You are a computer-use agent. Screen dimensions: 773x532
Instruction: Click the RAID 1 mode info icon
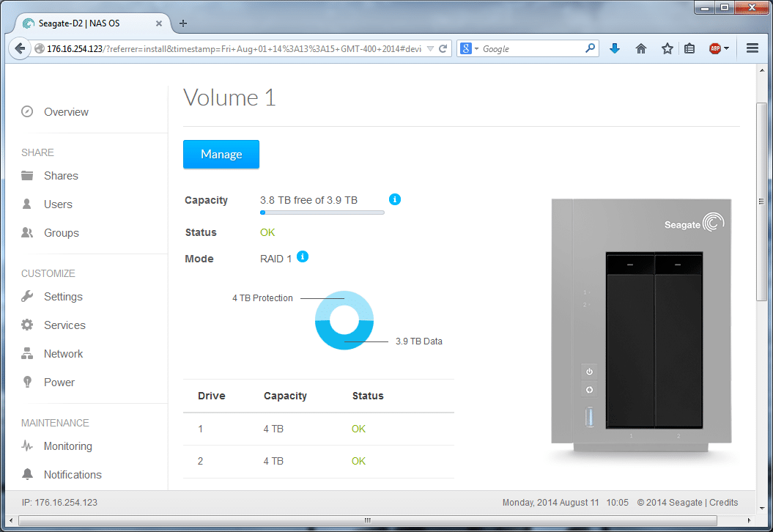click(x=303, y=257)
